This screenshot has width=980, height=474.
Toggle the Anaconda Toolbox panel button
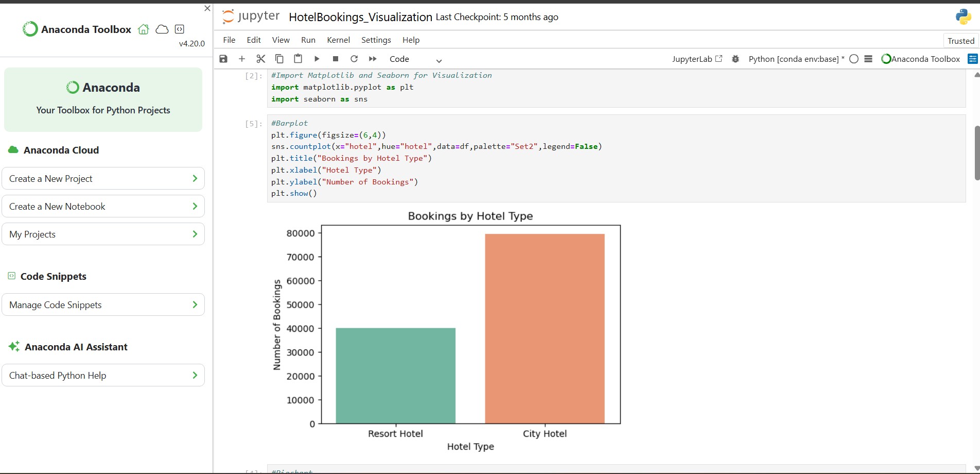tap(921, 59)
